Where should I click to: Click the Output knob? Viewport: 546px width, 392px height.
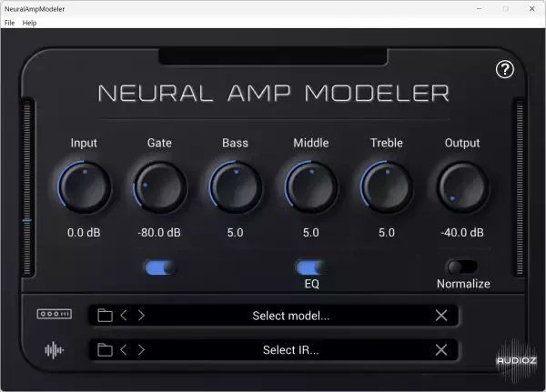point(462,187)
